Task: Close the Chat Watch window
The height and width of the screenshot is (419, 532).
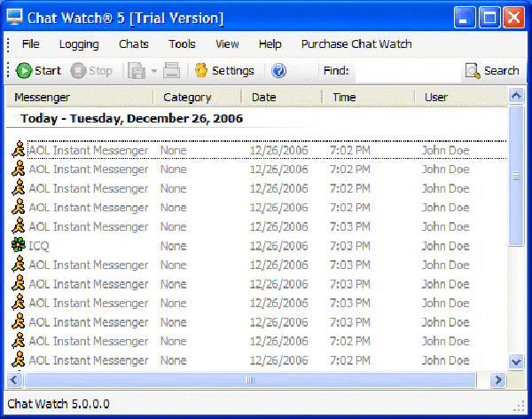Action: [x=514, y=17]
